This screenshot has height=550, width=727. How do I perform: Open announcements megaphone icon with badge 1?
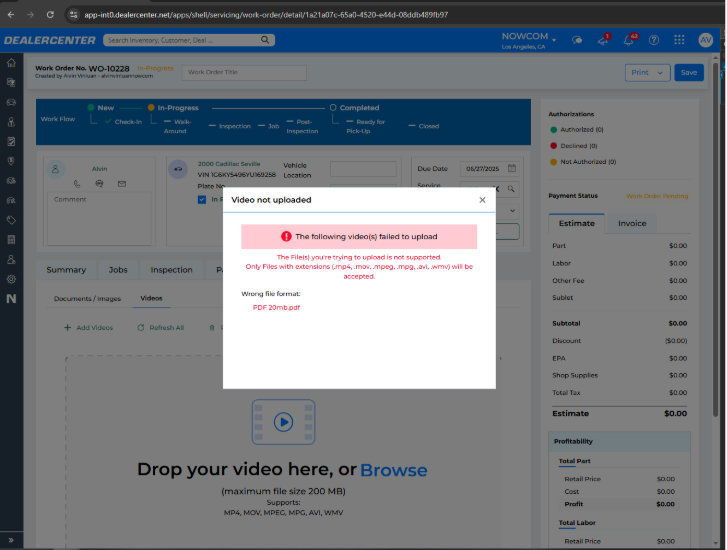604,40
